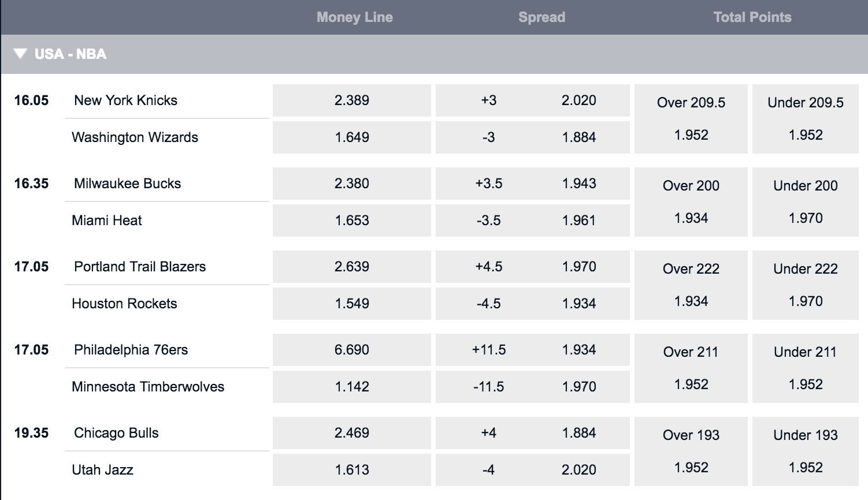The image size is (868, 500).
Task: Select Portland Trail Blazers money line 2.639
Action: click(352, 267)
